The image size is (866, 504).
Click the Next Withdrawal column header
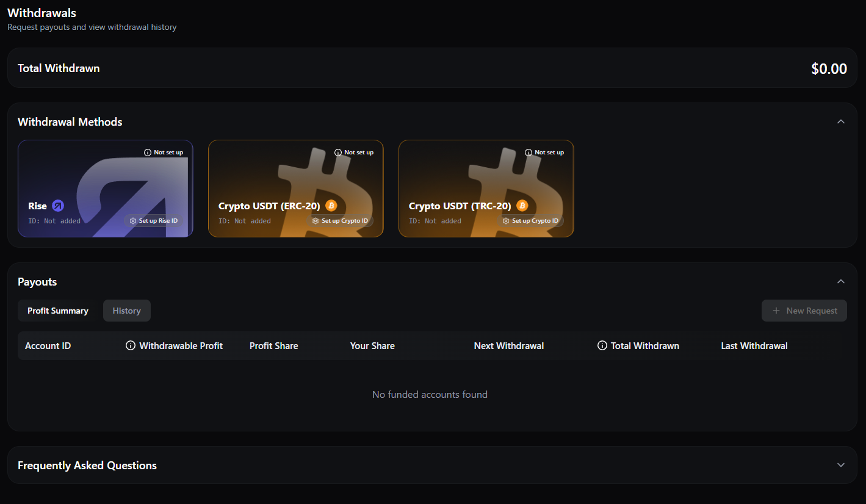tap(509, 346)
